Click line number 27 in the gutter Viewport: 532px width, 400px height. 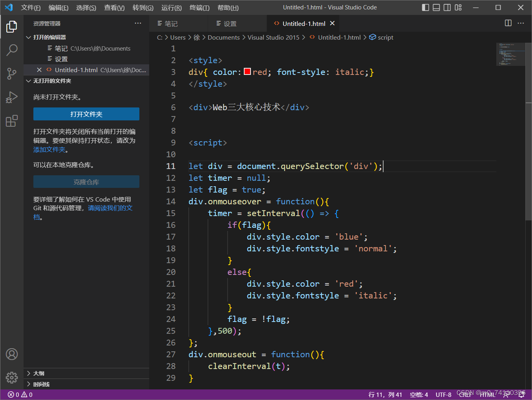tap(171, 354)
